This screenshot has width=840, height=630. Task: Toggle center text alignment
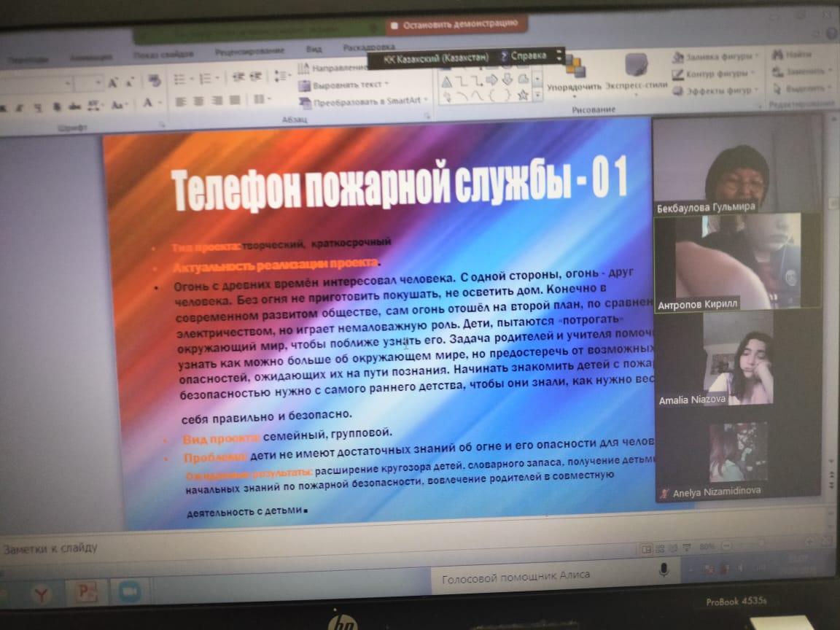tap(197, 101)
